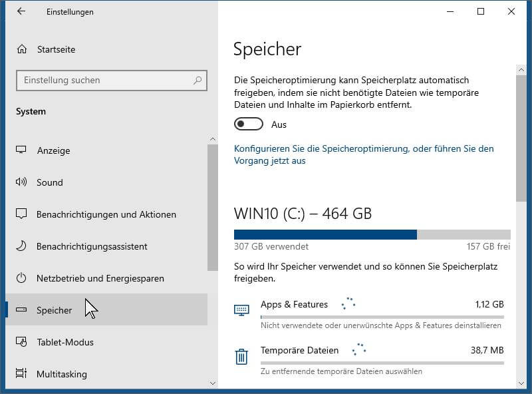Viewport: 532px width, 394px height.
Task: Click the back arrow icon in Einstellungen
Action: [21, 11]
